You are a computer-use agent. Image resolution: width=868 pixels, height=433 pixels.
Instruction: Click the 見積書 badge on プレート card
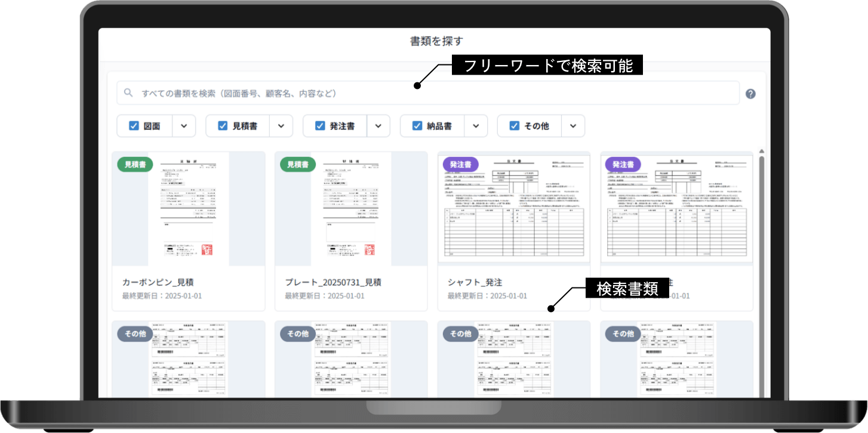297,164
